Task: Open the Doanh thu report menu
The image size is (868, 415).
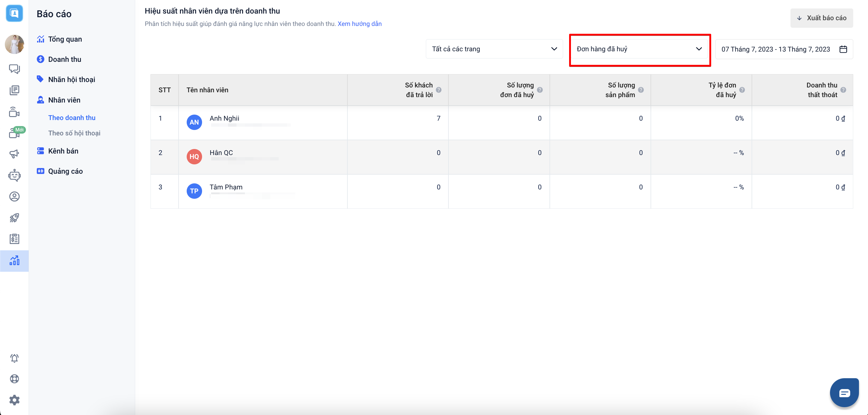Action: point(64,59)
